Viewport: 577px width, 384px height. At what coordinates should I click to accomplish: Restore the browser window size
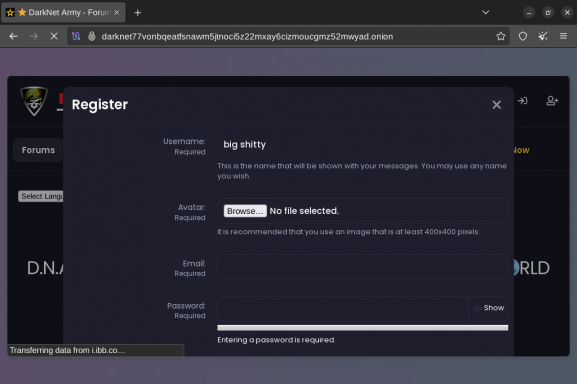[x=548, y=13]
